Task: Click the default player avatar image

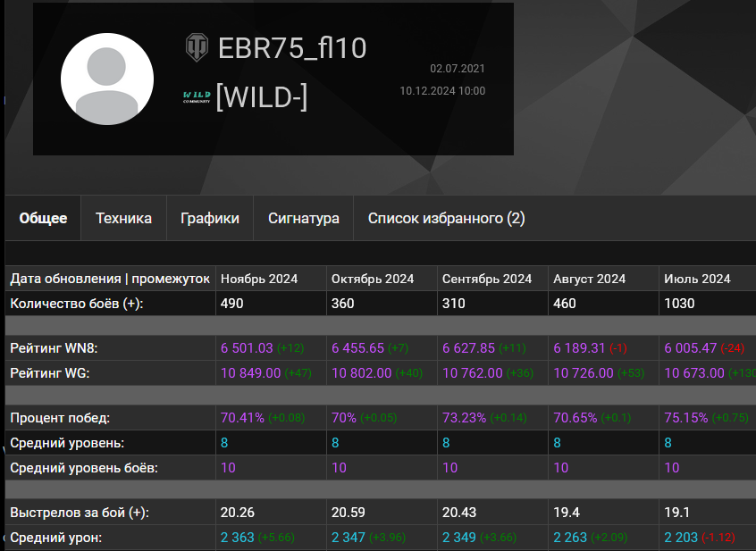Action: (x=107, y=79)
